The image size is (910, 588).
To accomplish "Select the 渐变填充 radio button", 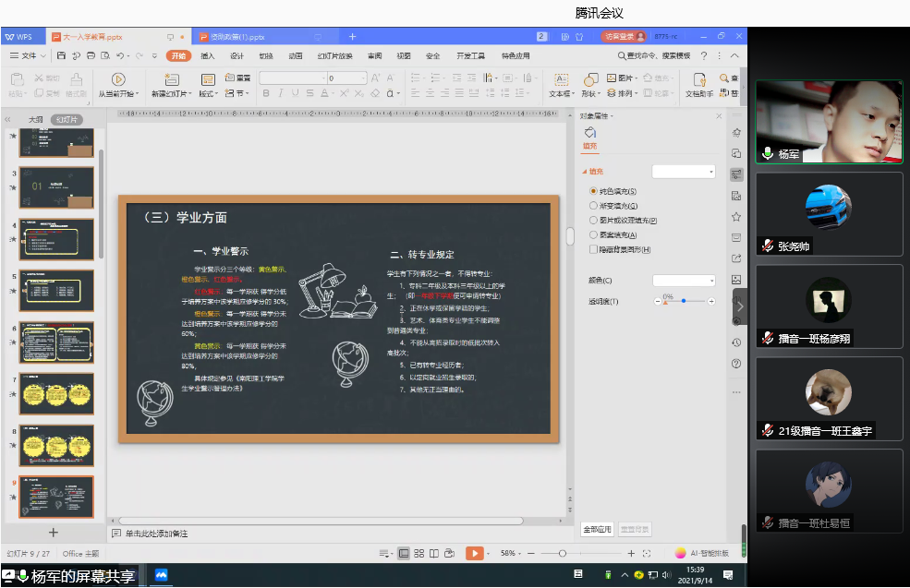I will click(x=593, y=205).
